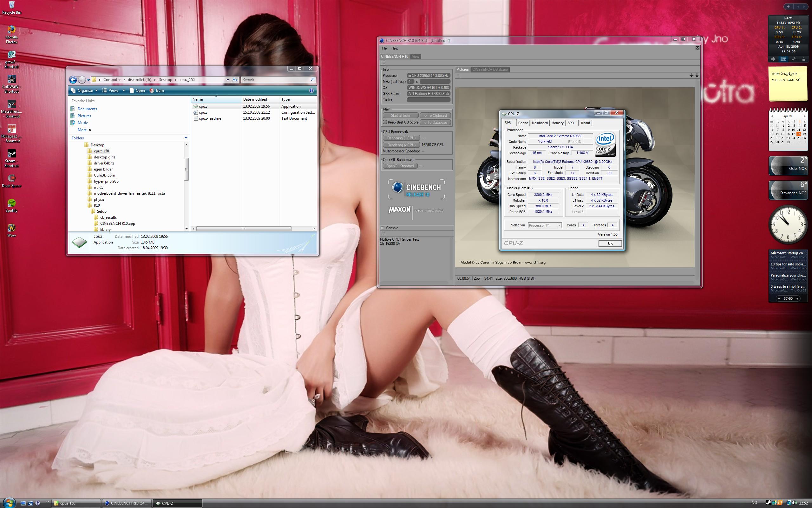The height and width of the screenshot is (508, 812).
Task: Select the MassEffect shortcut icon
Action: [x=11, y=109]
